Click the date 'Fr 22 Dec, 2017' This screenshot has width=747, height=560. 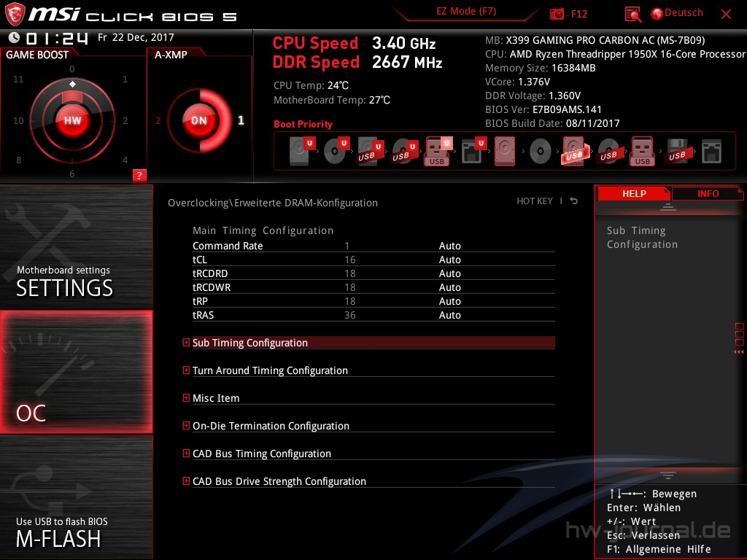coord(136,37)
